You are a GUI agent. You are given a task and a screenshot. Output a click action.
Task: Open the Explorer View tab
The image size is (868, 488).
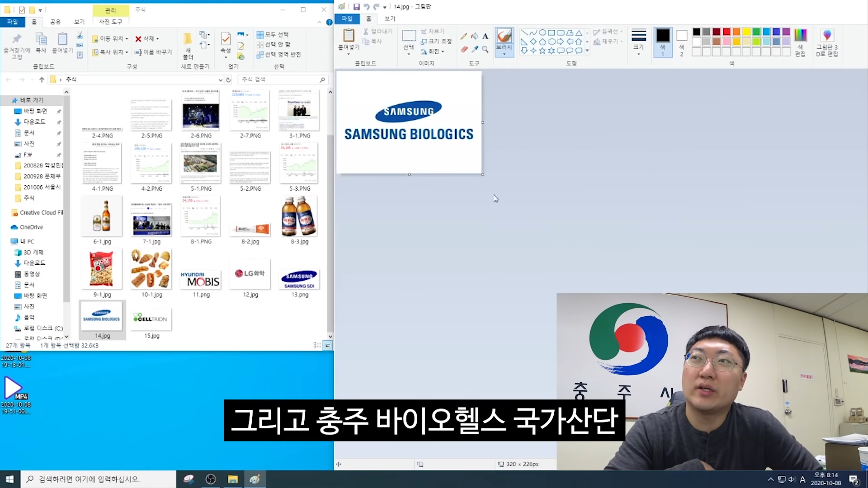(79, 22)
